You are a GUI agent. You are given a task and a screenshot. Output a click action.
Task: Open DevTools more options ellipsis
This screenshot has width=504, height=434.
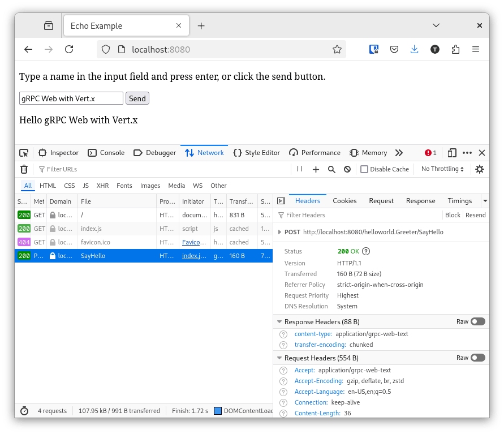tap(467, 153)
